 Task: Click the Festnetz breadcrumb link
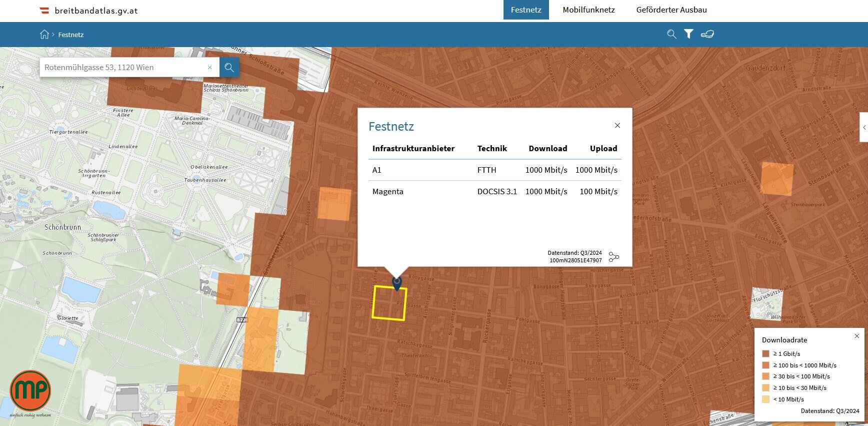coord(70,35)
